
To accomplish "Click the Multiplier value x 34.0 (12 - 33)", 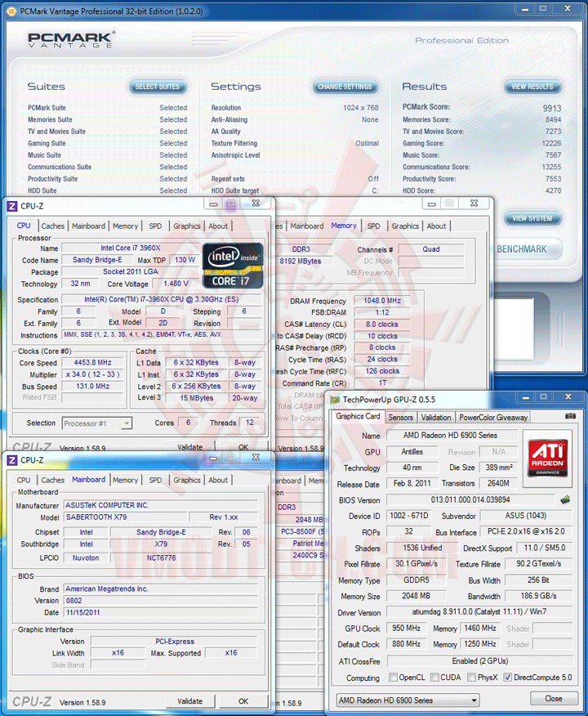I will pyautogui.click(x=93, y=374).
